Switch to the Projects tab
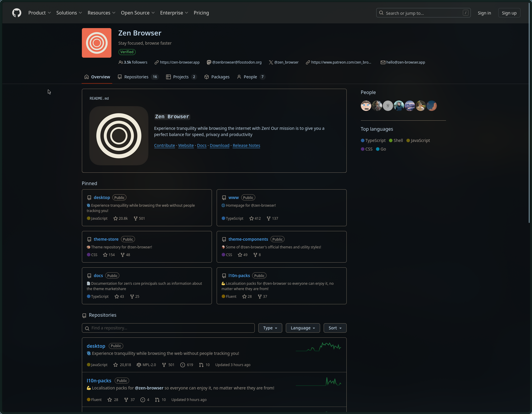The image size is (532, 414). point(181,77)
